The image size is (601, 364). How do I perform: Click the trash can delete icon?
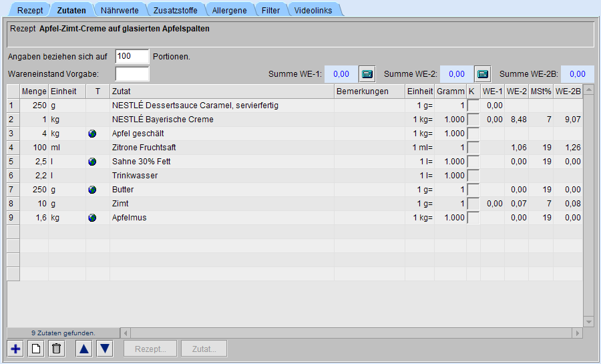[x=57, y=349]
